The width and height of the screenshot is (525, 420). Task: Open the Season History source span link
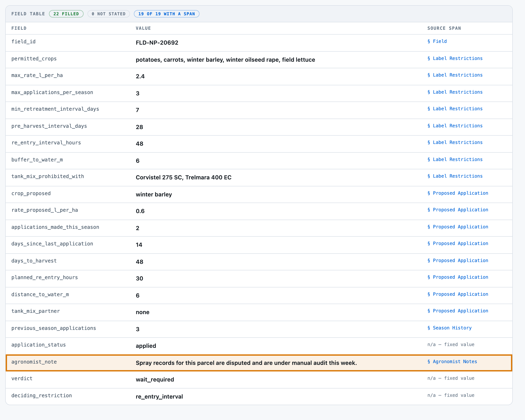450,328
